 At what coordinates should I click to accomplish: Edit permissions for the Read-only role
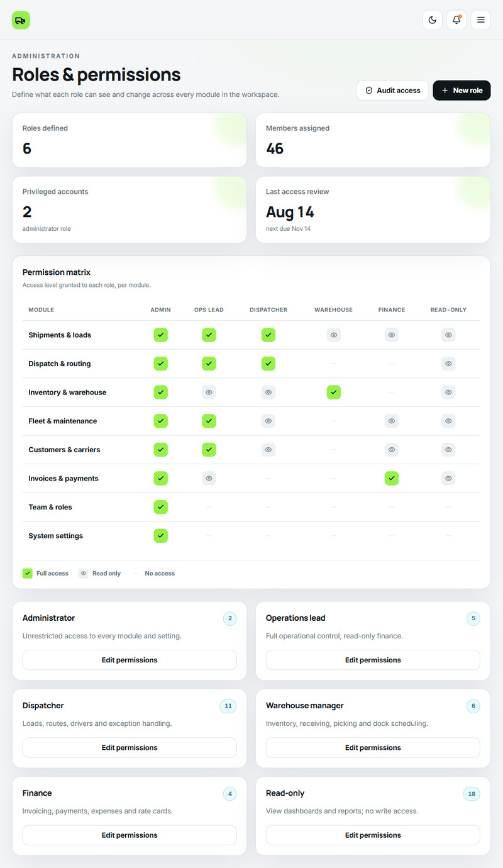point(373,835)
